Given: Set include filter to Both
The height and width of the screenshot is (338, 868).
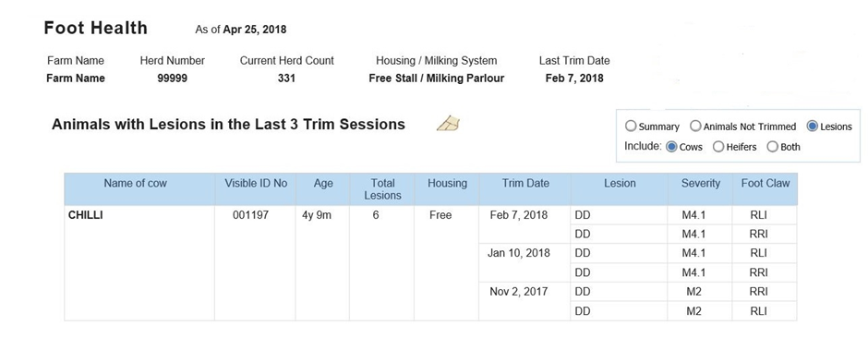Looking at the screenshot, I should click(772, 147).
